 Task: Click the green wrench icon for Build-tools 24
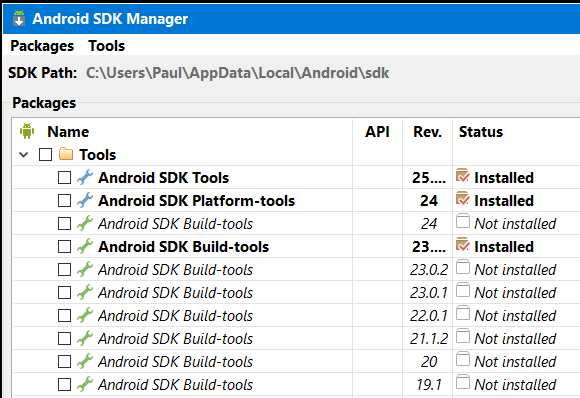tap(85, 223)
